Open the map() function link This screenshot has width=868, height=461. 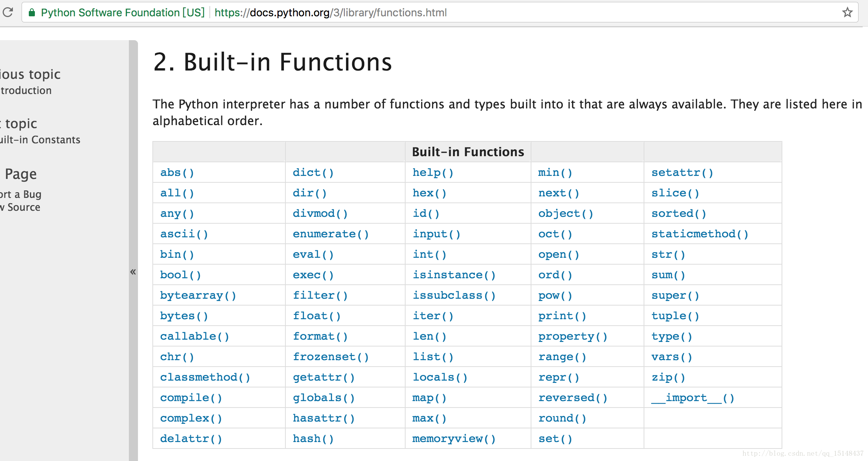coord(429,398)
